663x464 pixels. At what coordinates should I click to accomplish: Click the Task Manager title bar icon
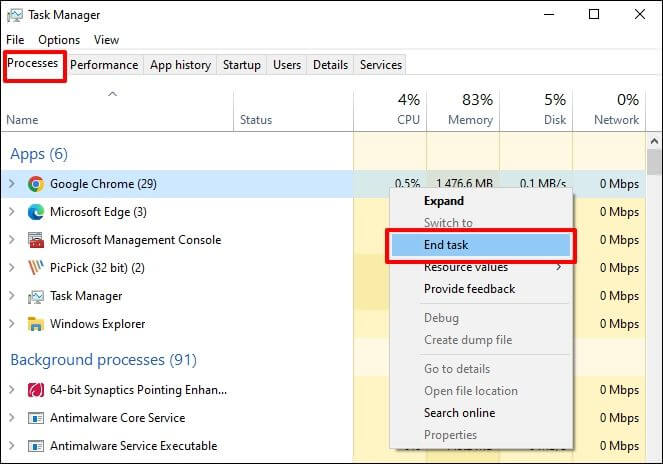point(15,15)
